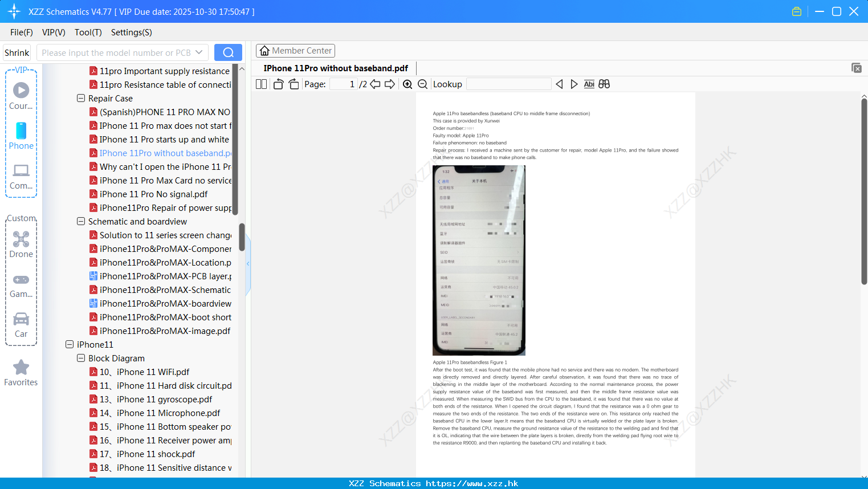Open 11pro Important supply resistance file
Screen dimensions: 868x489
160,71
